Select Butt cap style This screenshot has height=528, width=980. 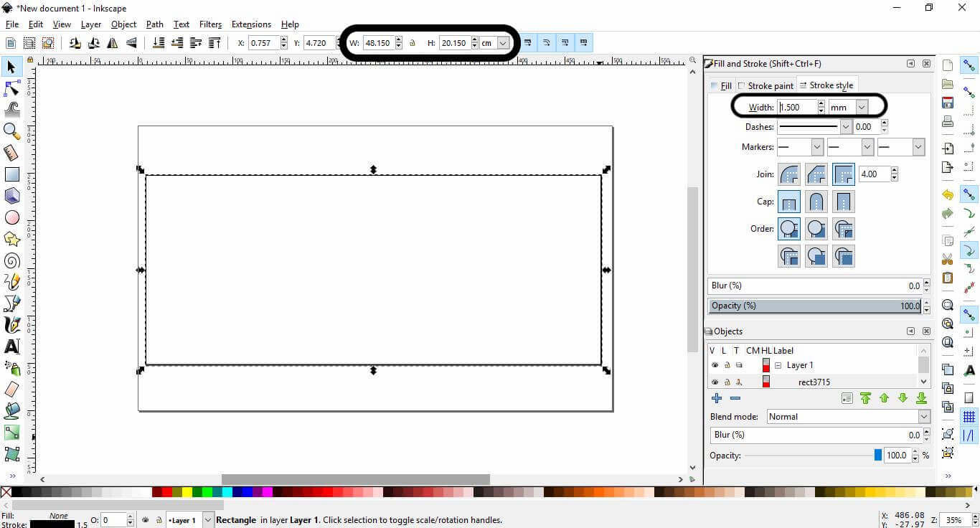[x=789, y=202]
